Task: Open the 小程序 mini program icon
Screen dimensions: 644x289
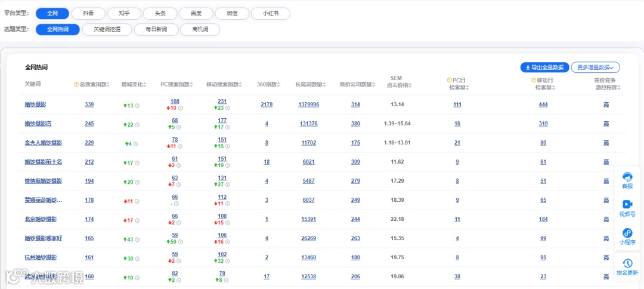Action: tap(627, 233)
